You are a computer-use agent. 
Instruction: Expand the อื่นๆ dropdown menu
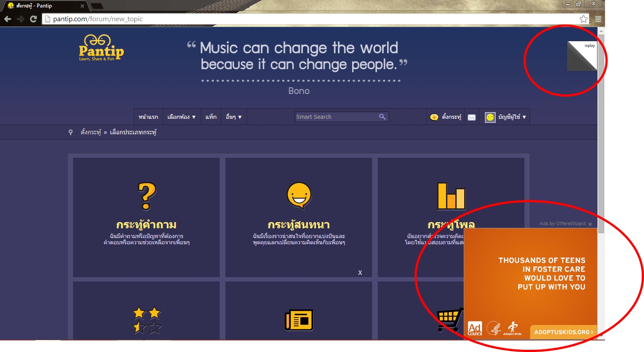coord(233,117)
